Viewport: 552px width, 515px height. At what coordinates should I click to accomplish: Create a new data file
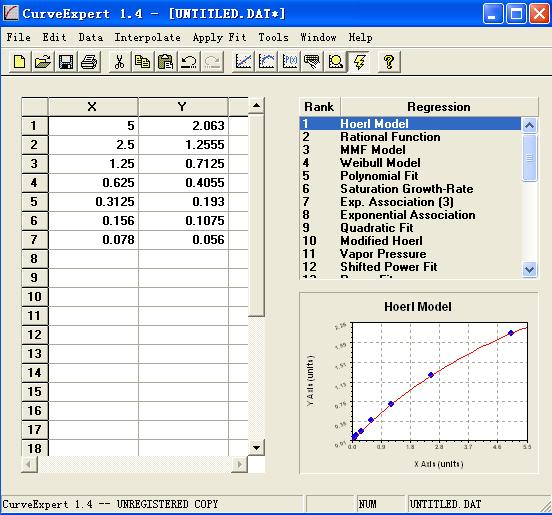point(20,62)
